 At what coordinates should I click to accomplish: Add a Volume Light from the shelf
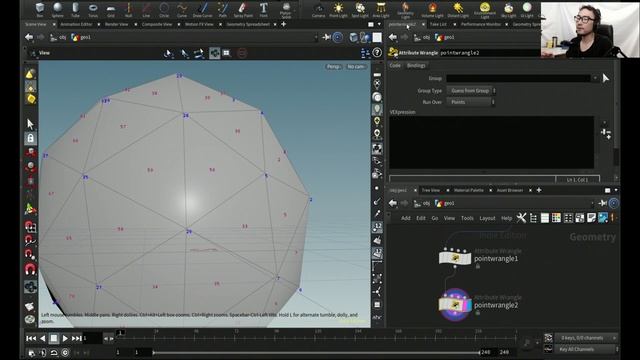pyautogui.click(x=432, y=9)
